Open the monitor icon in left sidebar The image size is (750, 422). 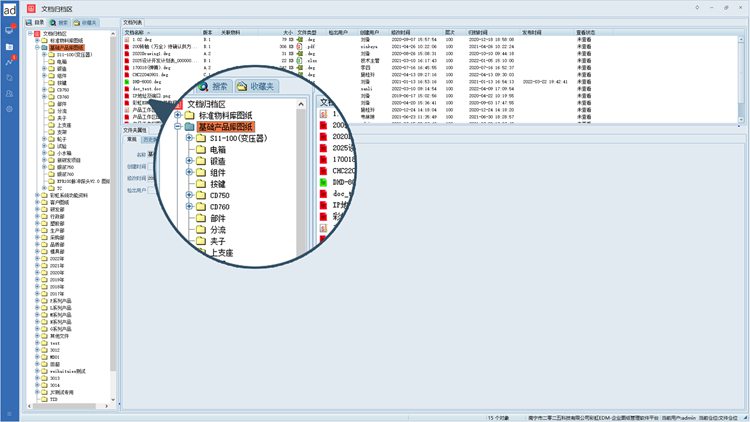9,30
